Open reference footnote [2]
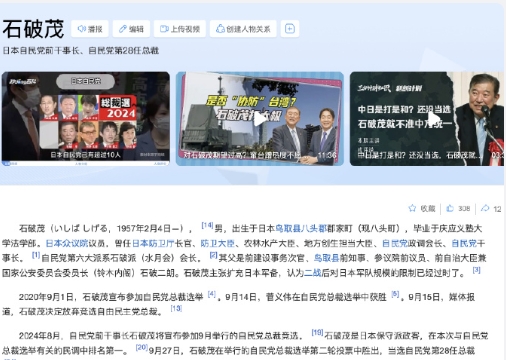506x360 pixels. click(214, 255)
